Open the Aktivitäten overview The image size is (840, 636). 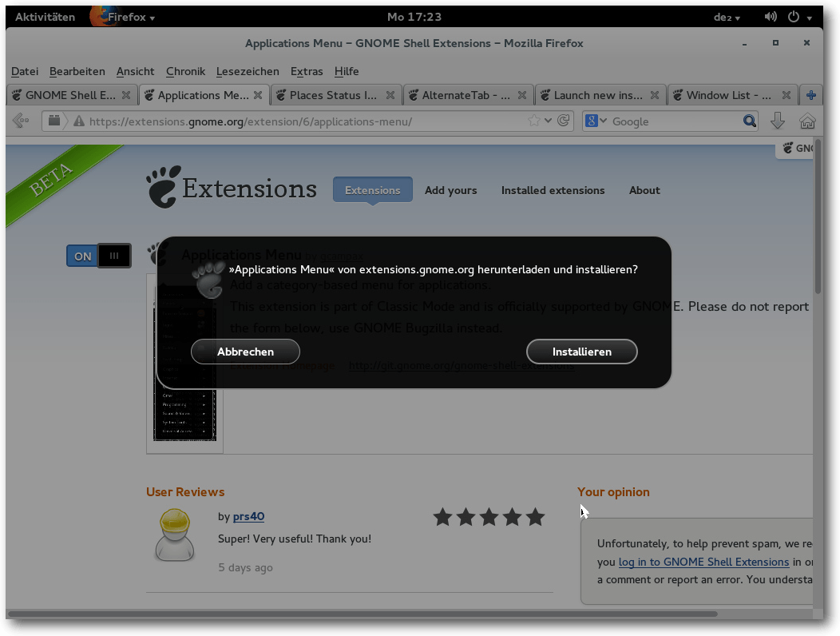coord(45,17)
